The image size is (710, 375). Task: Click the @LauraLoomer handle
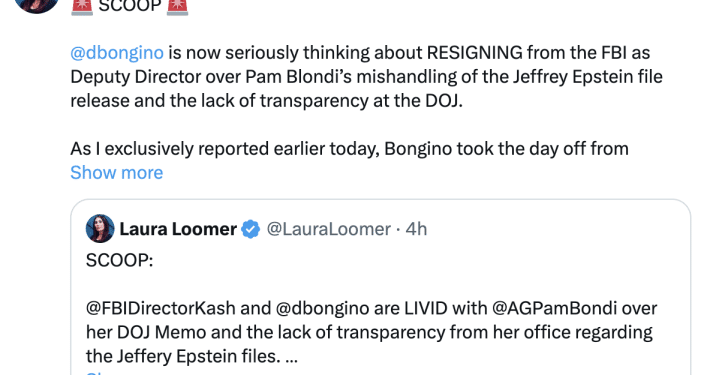[329, 229]
